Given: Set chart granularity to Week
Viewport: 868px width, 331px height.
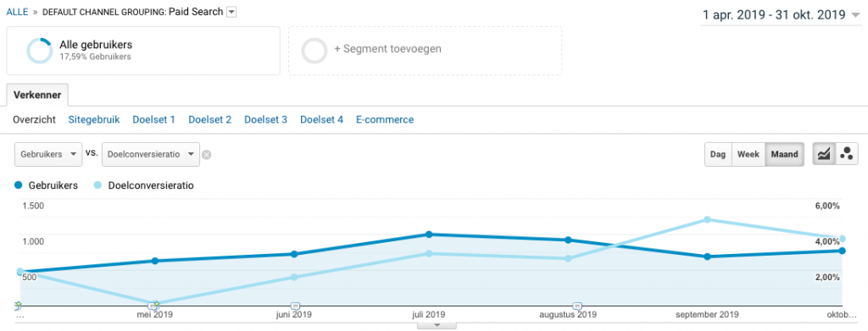Looking at the screenshot, I should point(748,155).
